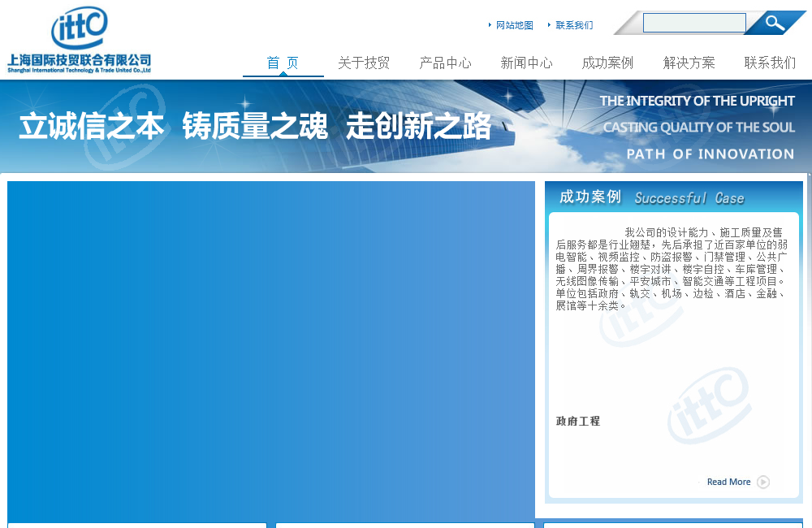The height and width of the screenshot is (528, 812).
Task: Choose 联系我们 in the main navigation bar
Action: [x=770, y=63]
